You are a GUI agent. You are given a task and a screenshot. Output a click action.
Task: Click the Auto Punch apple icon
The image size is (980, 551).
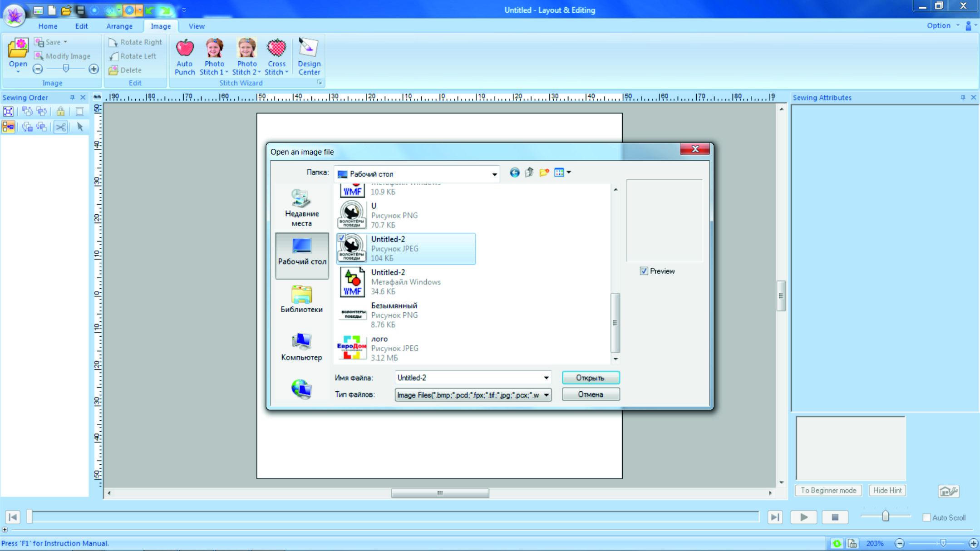185,48
